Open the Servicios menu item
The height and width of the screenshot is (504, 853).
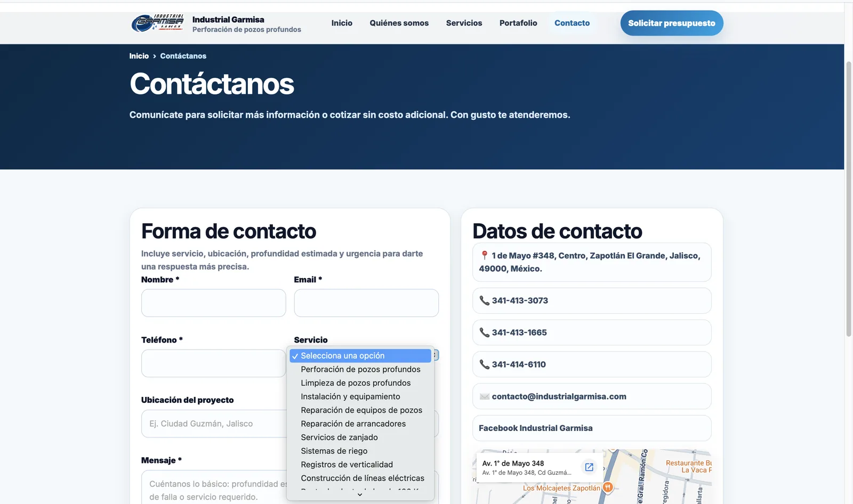tap(464, 23)
